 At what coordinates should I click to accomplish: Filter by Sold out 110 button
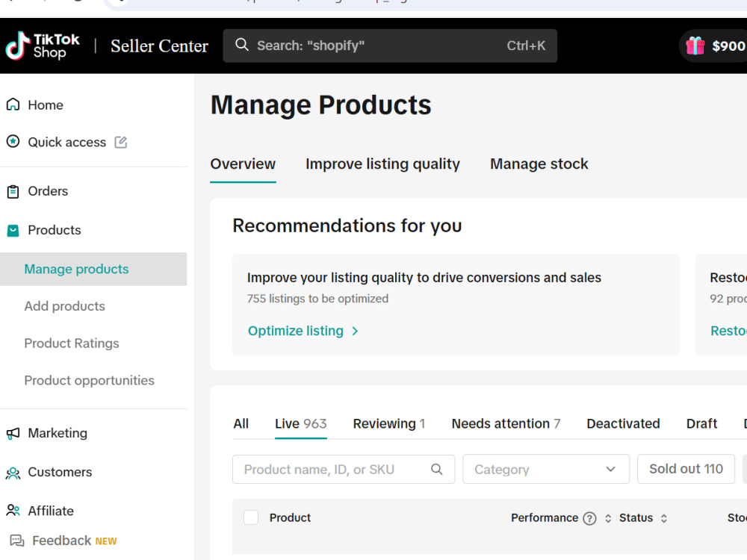click(686, 469)
